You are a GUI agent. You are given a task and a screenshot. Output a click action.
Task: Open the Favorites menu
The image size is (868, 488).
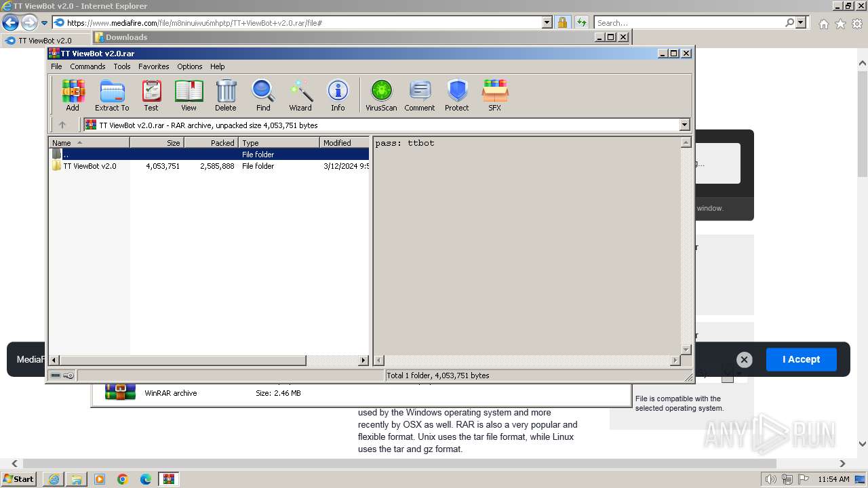tap(154, 66)
